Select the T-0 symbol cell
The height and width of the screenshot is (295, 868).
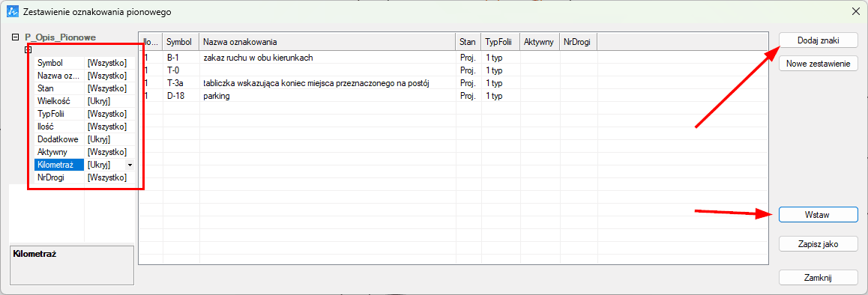click(181, 70)
